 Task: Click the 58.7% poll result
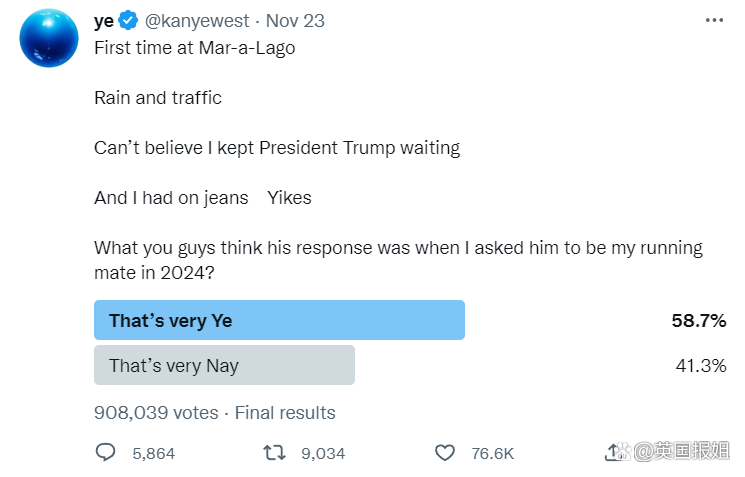tap(698, 321)
